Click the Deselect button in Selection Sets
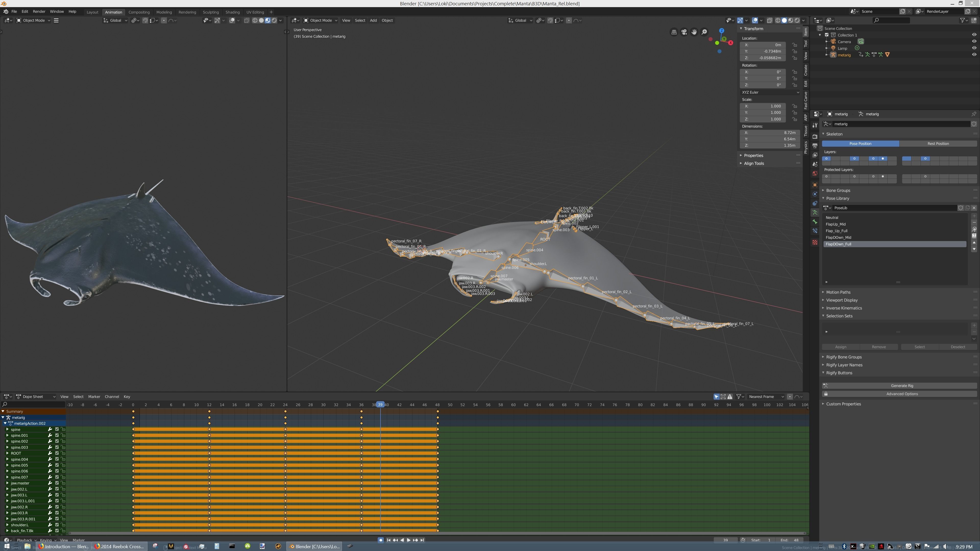Viewport: 980px width, 551px height. (x=958, y=347)
